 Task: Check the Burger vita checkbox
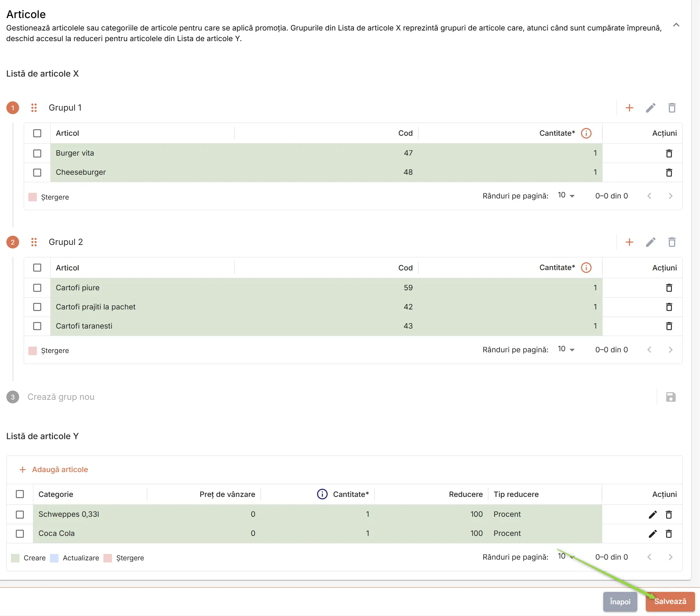pos(37,153)
